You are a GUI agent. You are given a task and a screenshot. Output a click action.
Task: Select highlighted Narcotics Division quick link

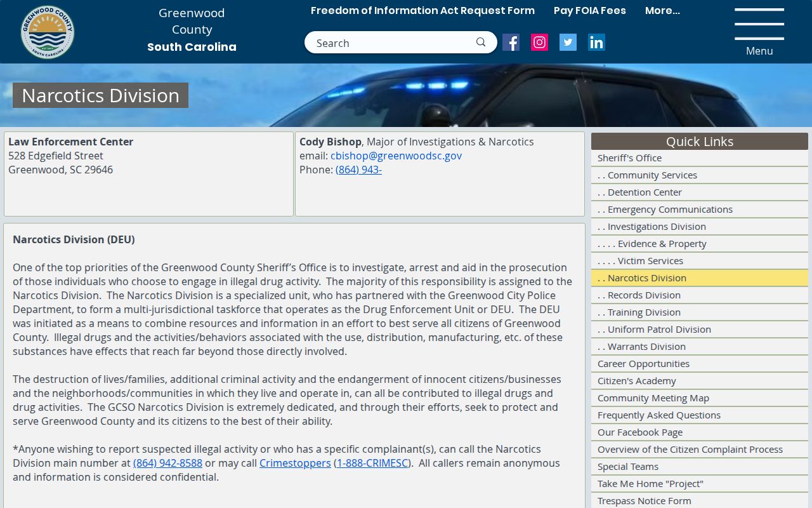[x=700, y=278]
